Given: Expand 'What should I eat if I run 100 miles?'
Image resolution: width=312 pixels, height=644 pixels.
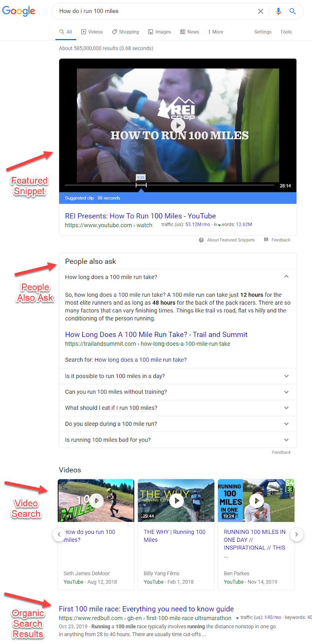Looking at the screenshot, I should click(178, 408).
